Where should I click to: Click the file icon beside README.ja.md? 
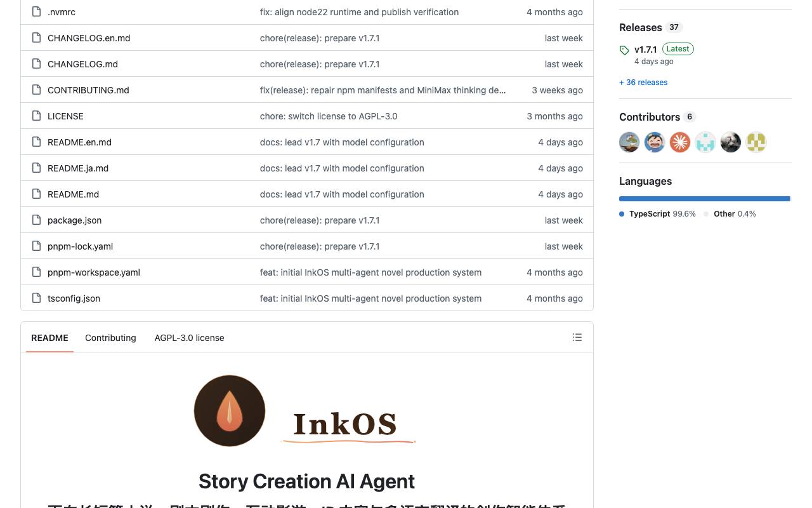pos(36,168)
